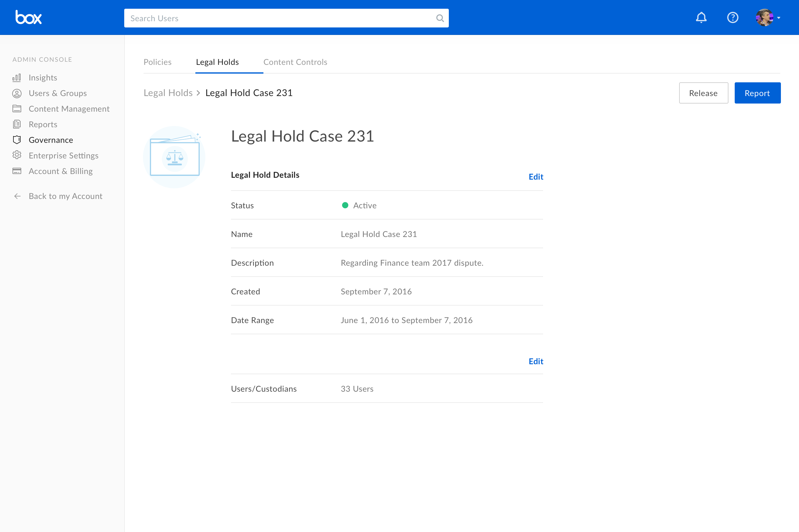
Task: Go to Legal Holds breadcrumb link
Action: 168,93
